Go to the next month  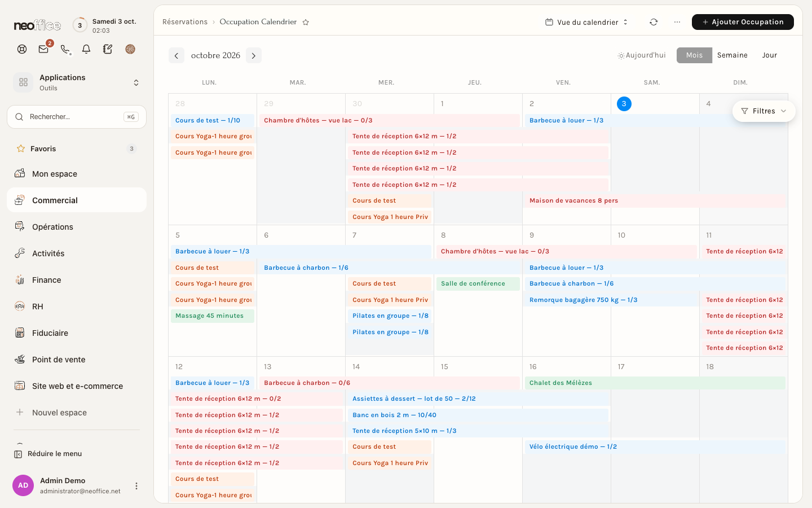click(254, 55)
